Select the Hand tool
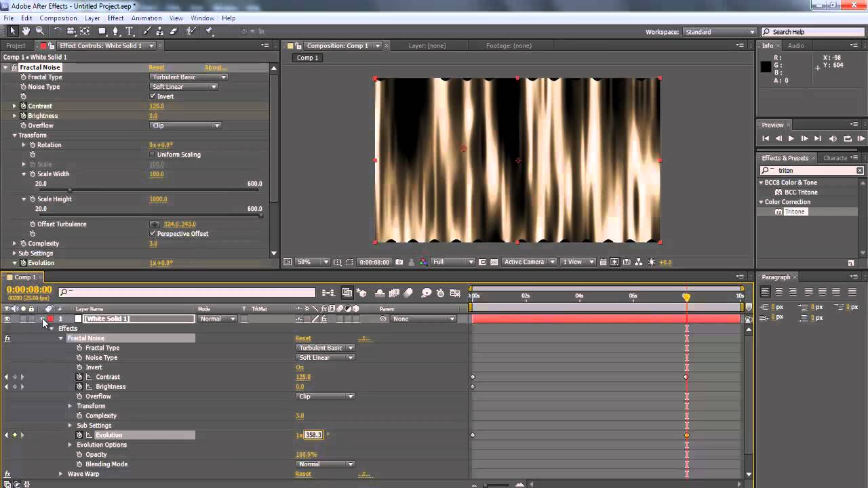 click(x=26, y=31)
